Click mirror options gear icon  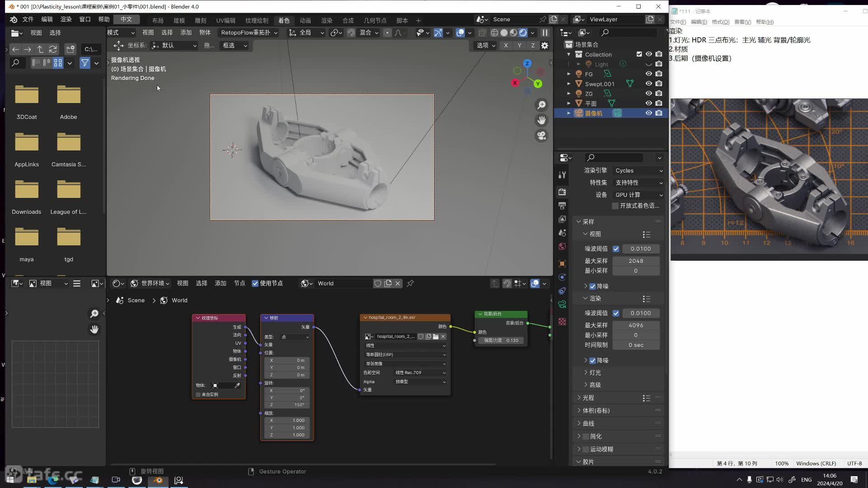(x=545, y=46)
